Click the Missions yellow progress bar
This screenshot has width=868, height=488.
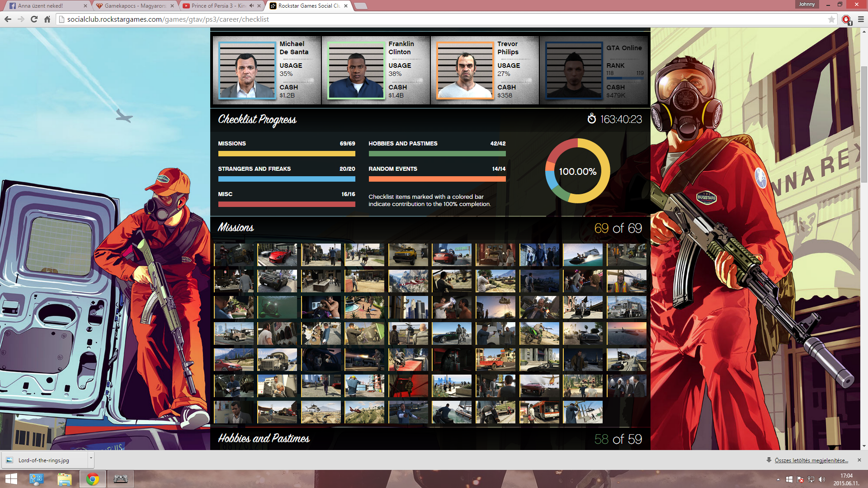(x=287, y=154)
